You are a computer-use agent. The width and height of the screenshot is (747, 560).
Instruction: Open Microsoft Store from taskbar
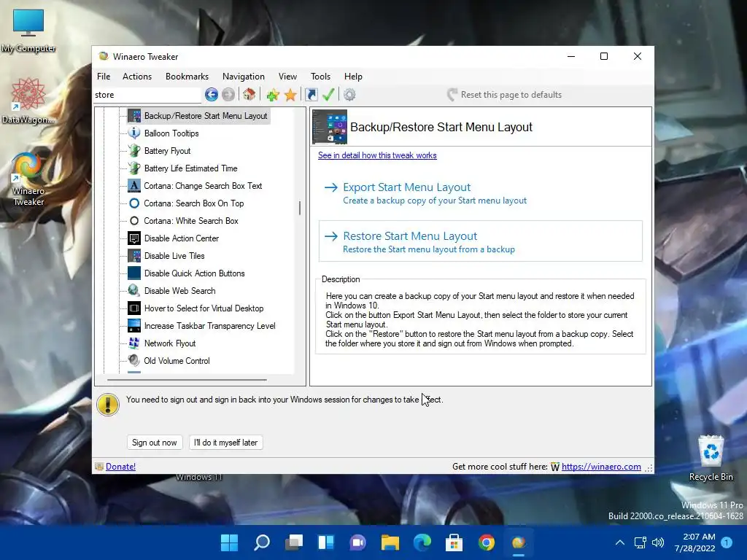coord(454,542)
